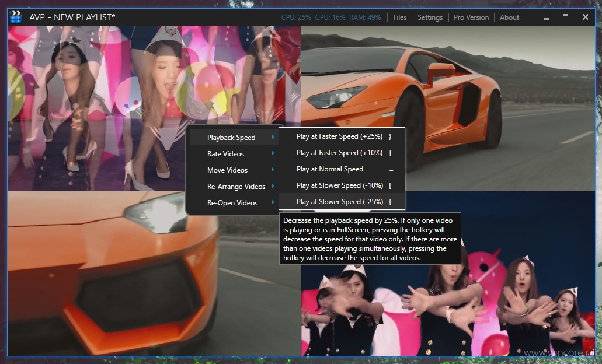The image size is (602, 364).
Task: Expand the Move Videos submenu arrow
Action: coord(273,170)
